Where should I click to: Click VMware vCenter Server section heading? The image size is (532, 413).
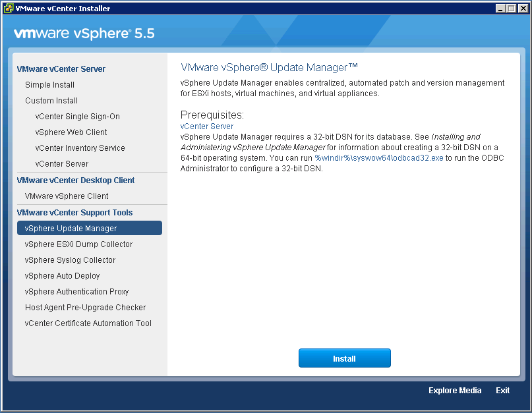tap(61, 69)
